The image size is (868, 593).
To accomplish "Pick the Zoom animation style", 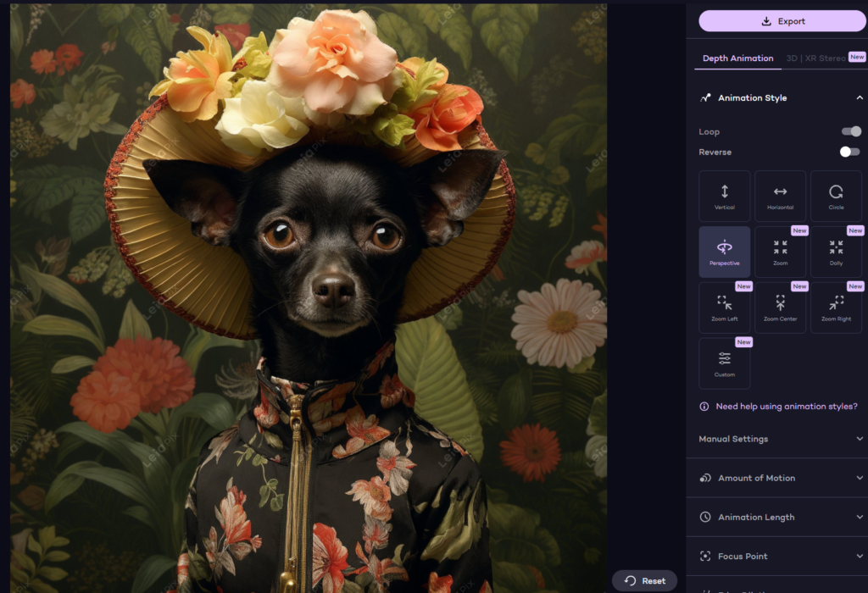I will tap(780, 252).
